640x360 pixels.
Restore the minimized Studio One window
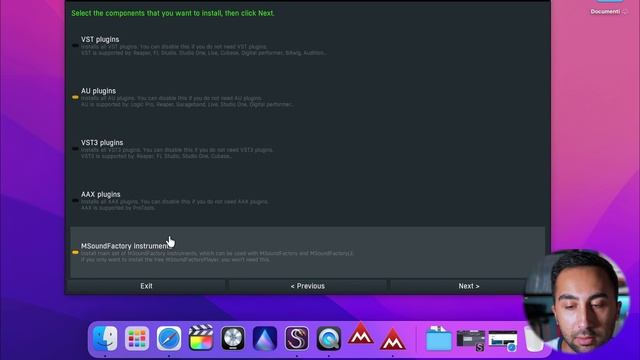(x=471, y=340)
